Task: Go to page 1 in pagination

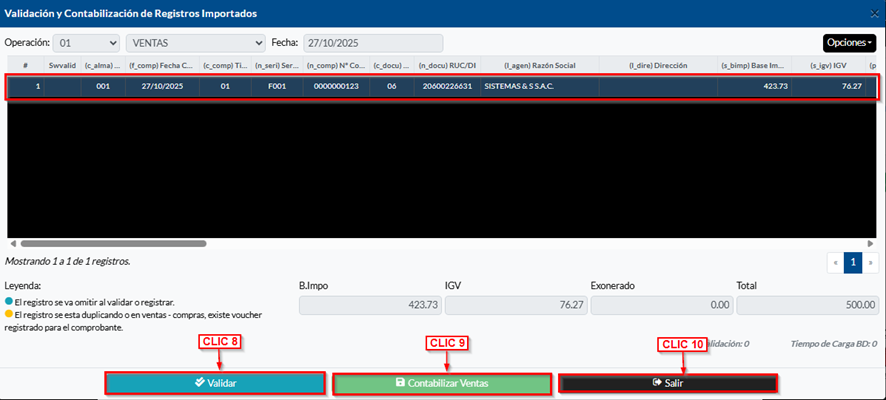Action: tap(853, 262)
